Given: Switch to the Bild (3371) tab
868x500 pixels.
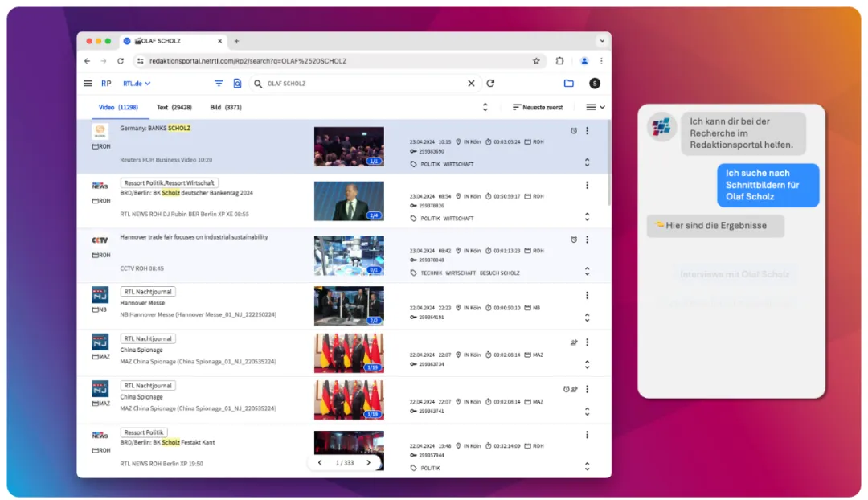Looking at the screenshot, I should point(226,108).
